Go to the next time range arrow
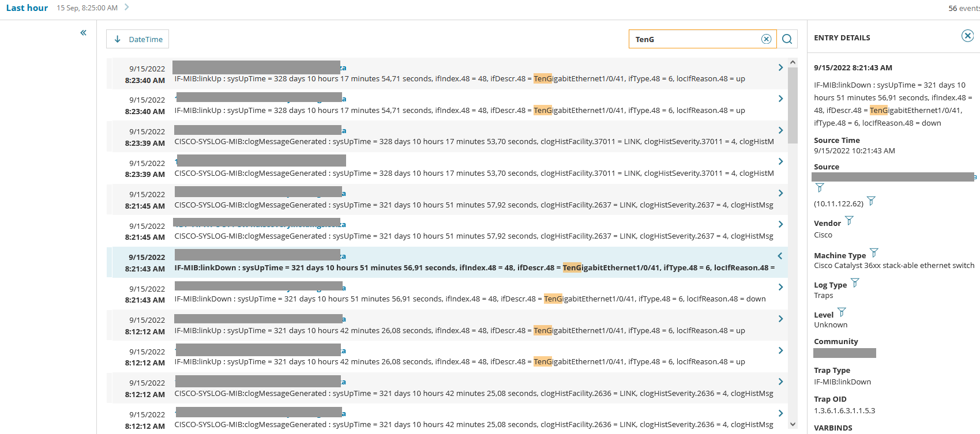Viewport: 980px width, 434px height. pos(126,7)
